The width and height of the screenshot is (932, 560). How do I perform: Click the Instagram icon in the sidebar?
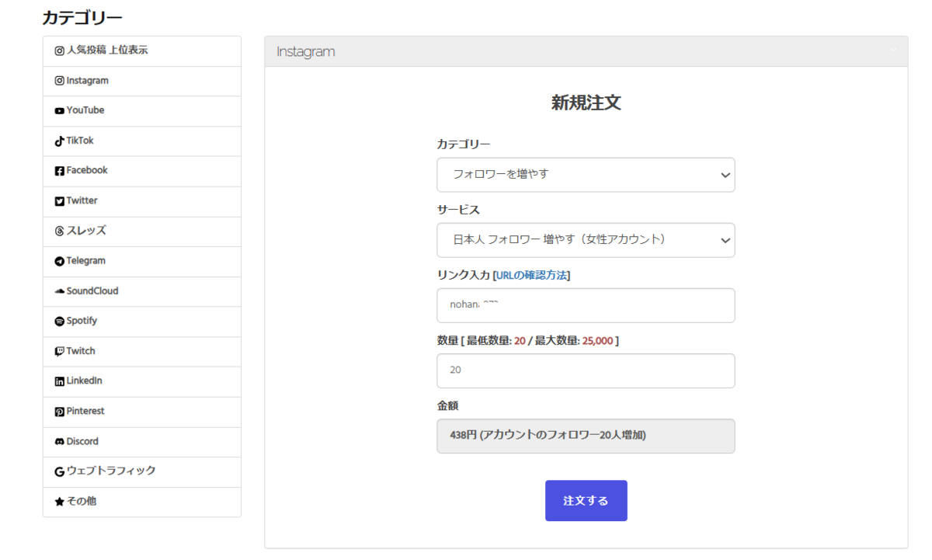point(60,81)
